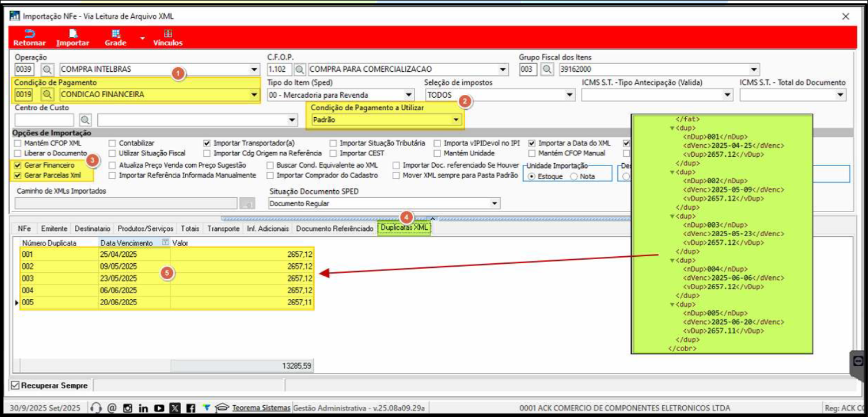Screen dimensions: 868x417
Task: Click the Teorema Sistemas link
Action: (x=261, y=408)
